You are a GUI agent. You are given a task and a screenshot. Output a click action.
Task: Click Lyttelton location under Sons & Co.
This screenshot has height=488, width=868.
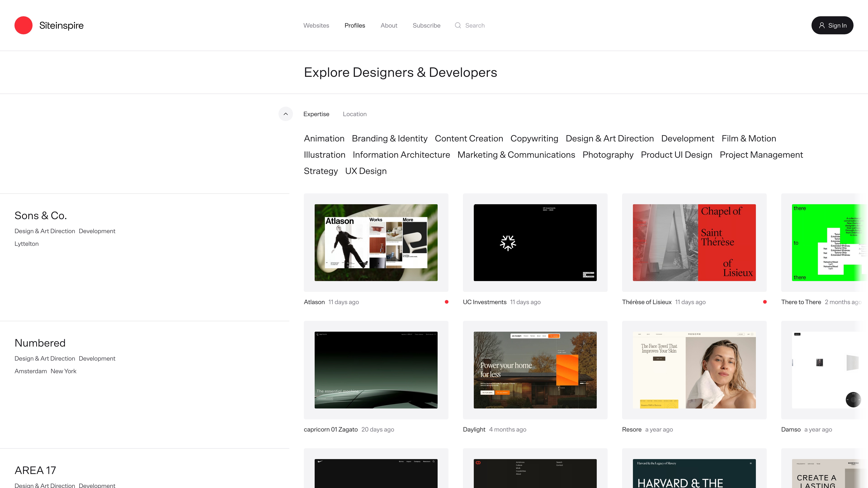27,244
